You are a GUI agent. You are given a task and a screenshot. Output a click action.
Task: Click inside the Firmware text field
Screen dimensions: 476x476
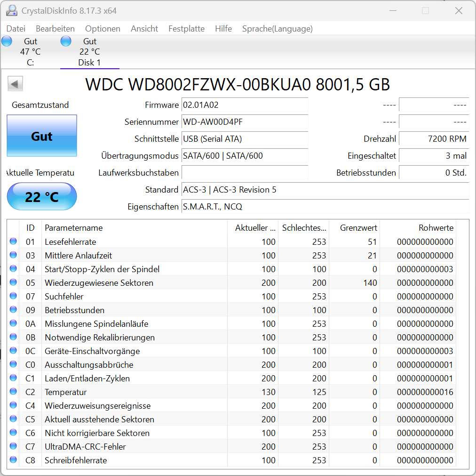tap(245, 105)
